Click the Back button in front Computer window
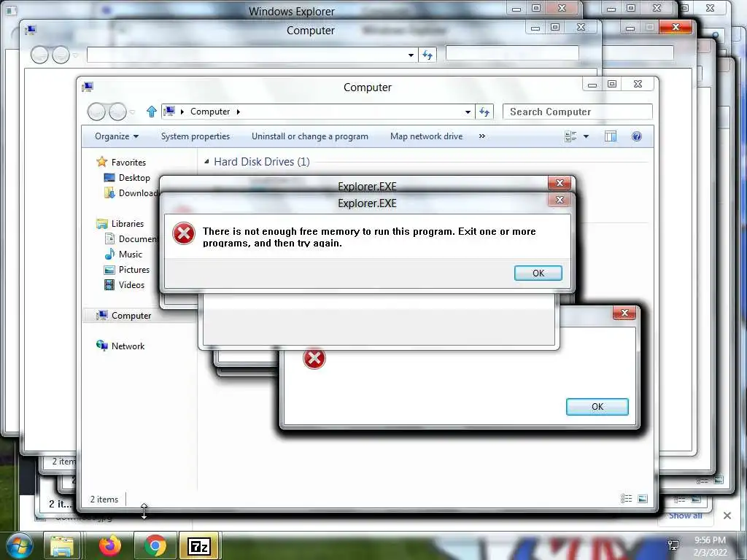This screenshot has width=747, height=560. tap(96, 112)
